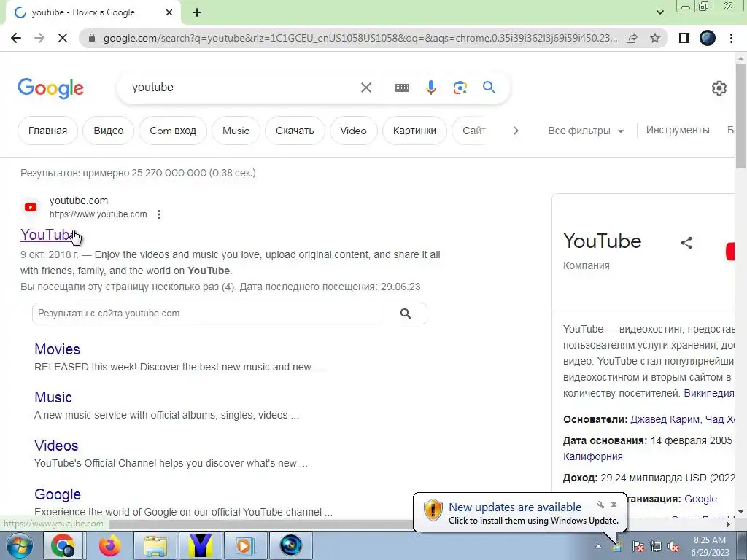Select the 'Картинки' filter chip
This screenshot has width=747, height=560.
[x=414, y=131]
